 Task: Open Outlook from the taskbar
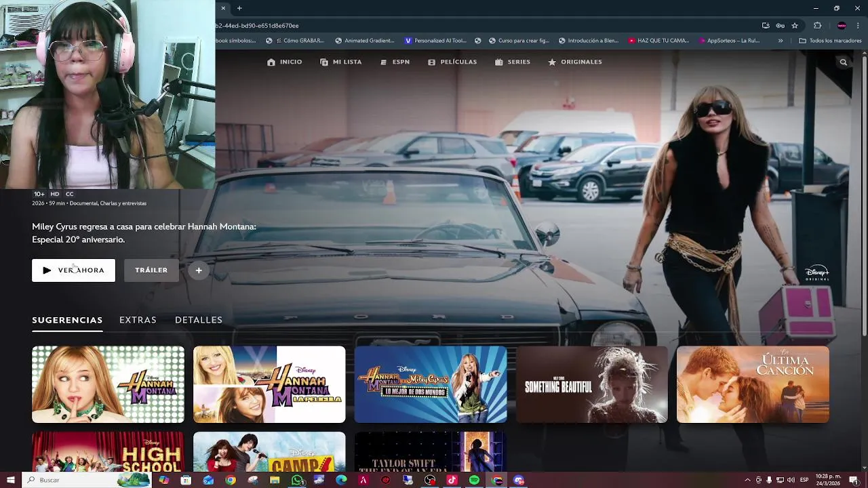208,480
